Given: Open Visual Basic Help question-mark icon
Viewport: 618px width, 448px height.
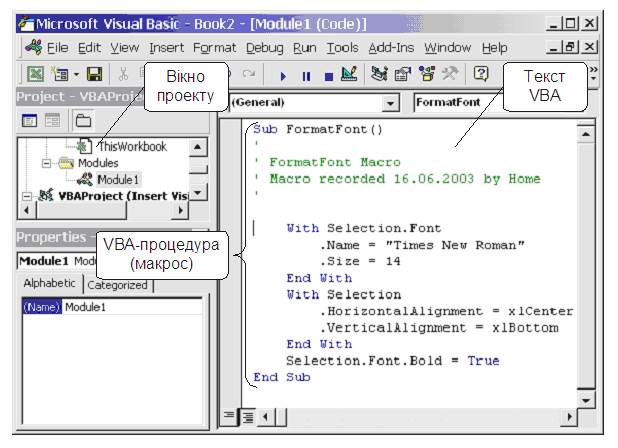Looking at the screenshot, I should (x=481, y=74).
